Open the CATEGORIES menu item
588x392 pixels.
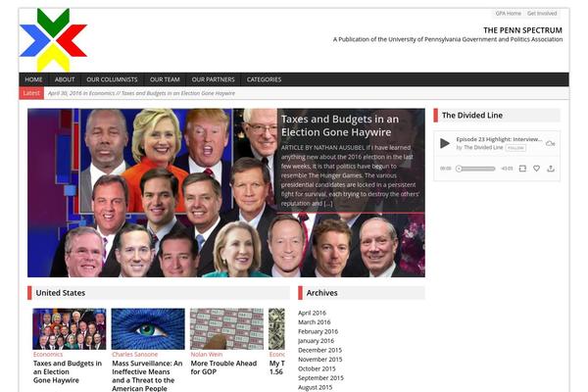[x=264, y=79]
